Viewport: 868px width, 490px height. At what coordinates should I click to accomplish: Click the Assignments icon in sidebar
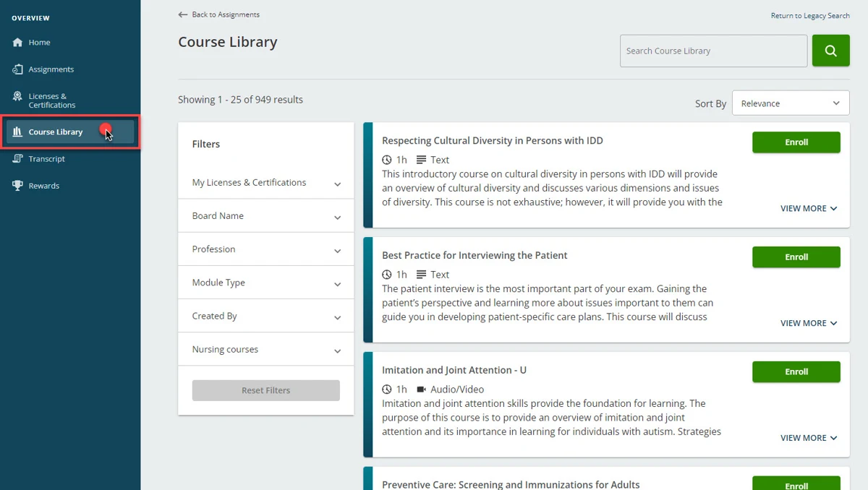tap(18, 69)
